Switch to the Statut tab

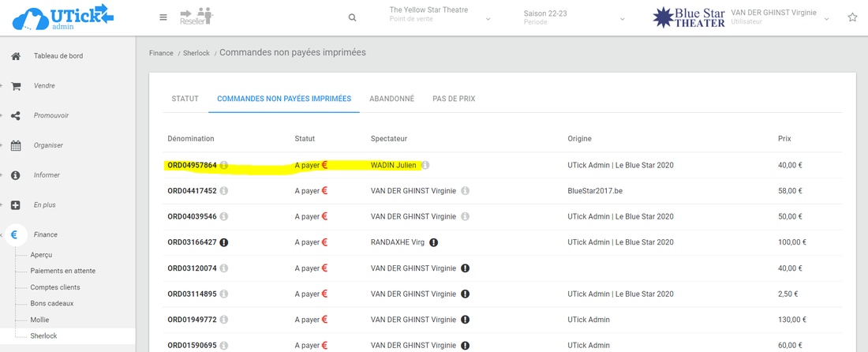pos(185,99)
